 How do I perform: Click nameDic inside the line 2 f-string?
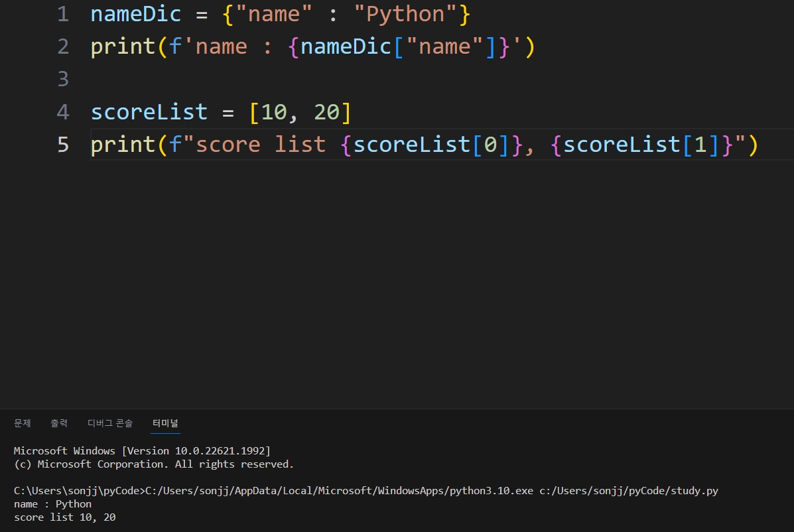(346, 46)
